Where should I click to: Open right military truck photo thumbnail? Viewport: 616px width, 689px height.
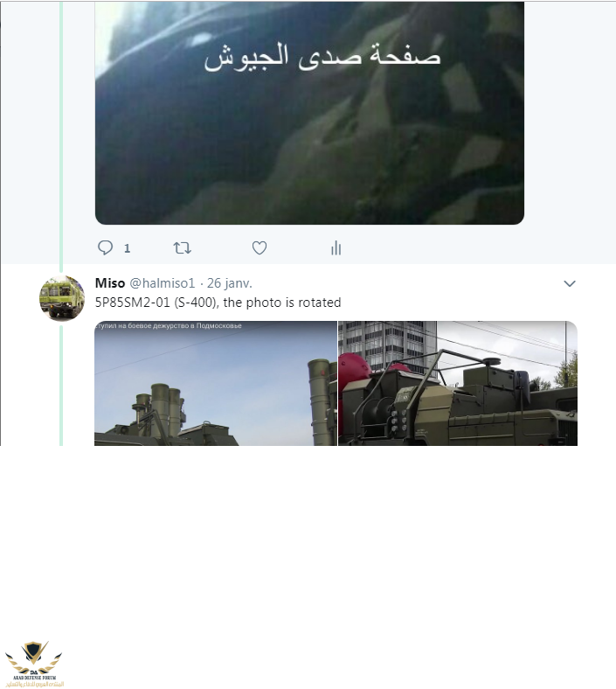point(458,383)
